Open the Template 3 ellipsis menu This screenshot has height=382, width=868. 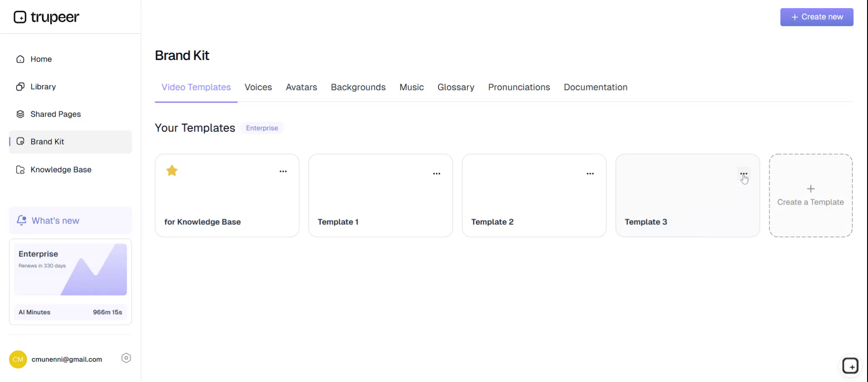pyautogui.click(x=744, y=174)
